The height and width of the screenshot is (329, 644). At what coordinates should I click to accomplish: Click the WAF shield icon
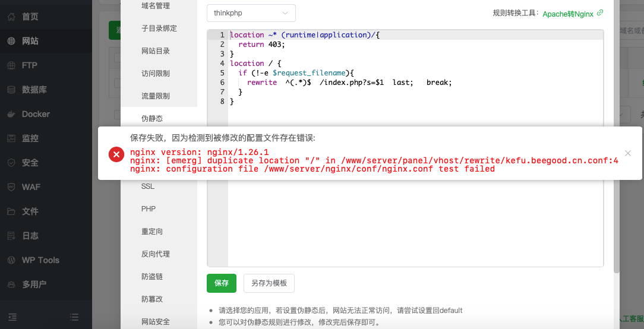(x=11, y=187)
